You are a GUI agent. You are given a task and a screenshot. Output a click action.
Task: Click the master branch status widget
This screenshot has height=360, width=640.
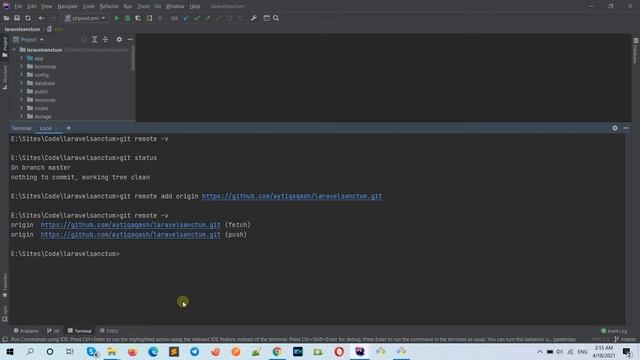[625, 339]
